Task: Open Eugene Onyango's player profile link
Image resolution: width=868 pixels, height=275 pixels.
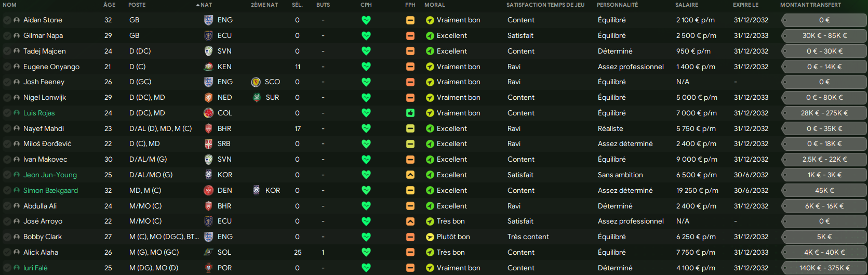Action: point(51,67)
